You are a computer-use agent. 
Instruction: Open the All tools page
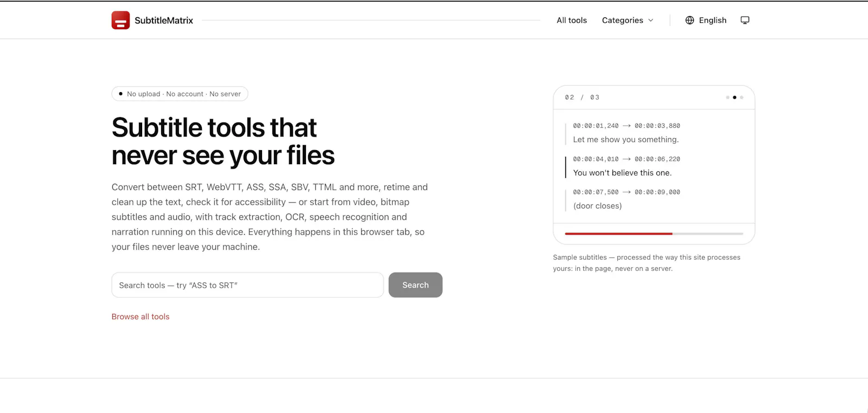[x=572, y=20]
